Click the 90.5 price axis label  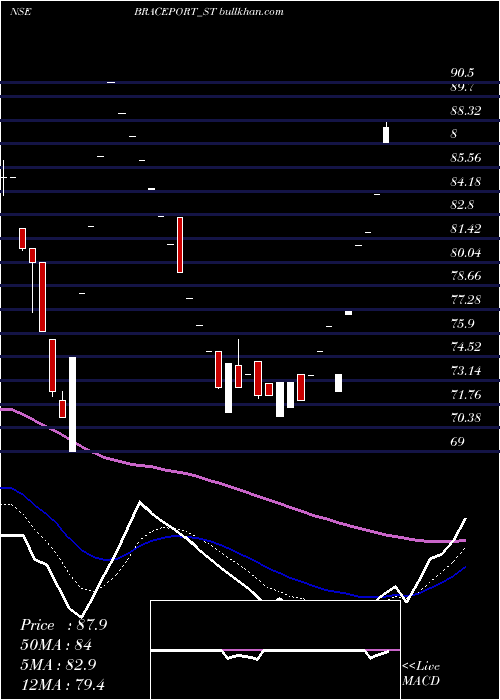[x=462, y=73]
